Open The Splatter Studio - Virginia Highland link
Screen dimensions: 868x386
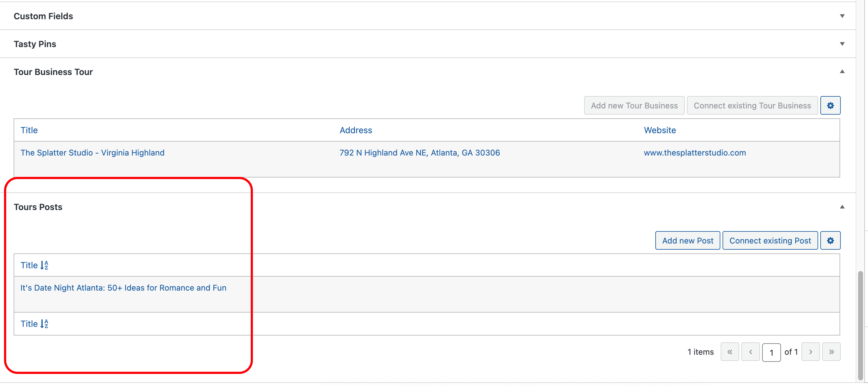click(92, 153)
